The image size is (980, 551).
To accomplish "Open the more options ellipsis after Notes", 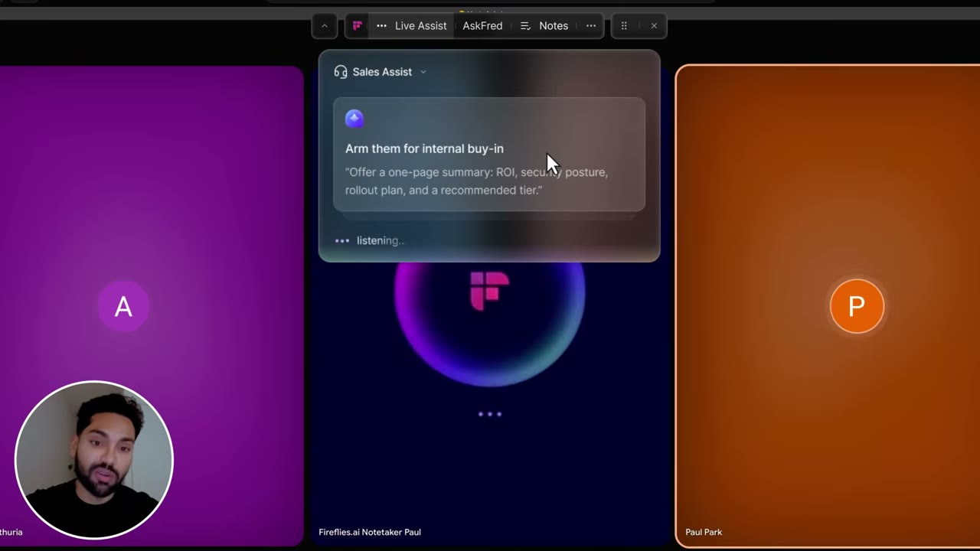I will tap(591, 26).
